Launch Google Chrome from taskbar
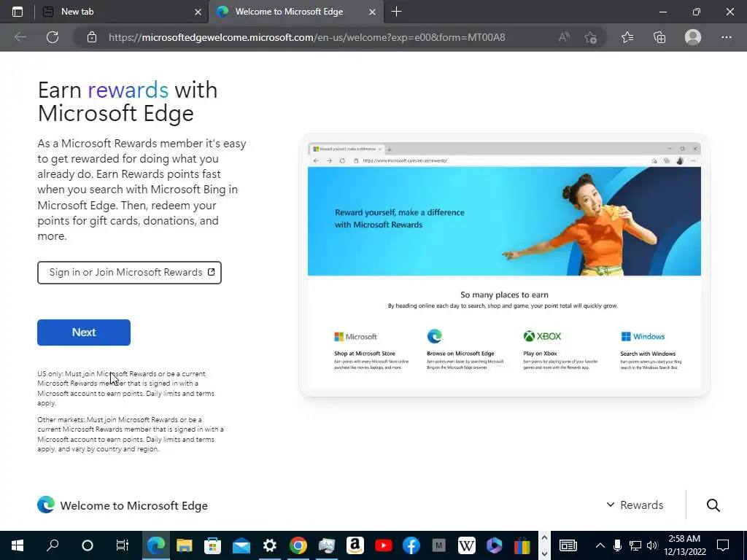The image size is (747, 560). pos(298,545)
